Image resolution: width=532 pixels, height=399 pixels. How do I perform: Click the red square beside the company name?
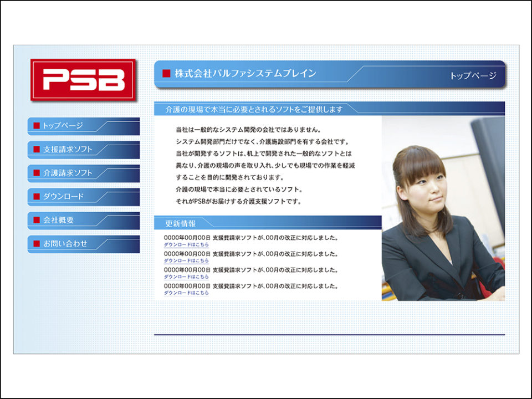click(166, 73)
